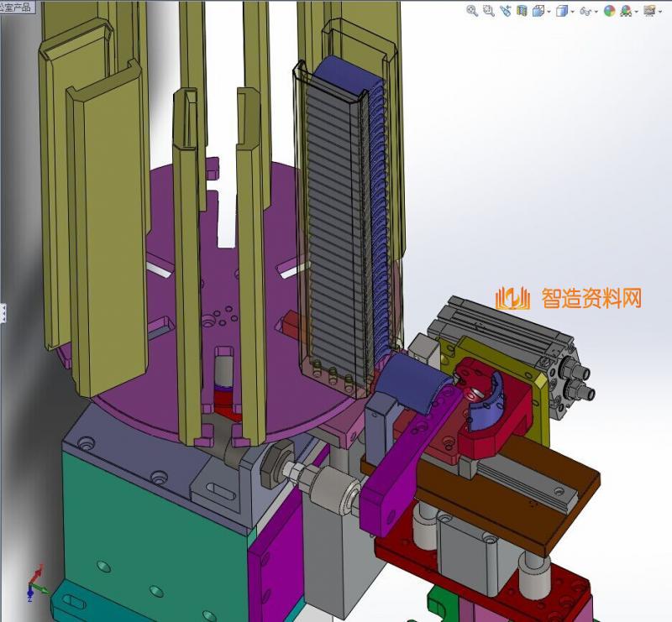Expand the Display Style dropdown arrow

tap(573, 12)
